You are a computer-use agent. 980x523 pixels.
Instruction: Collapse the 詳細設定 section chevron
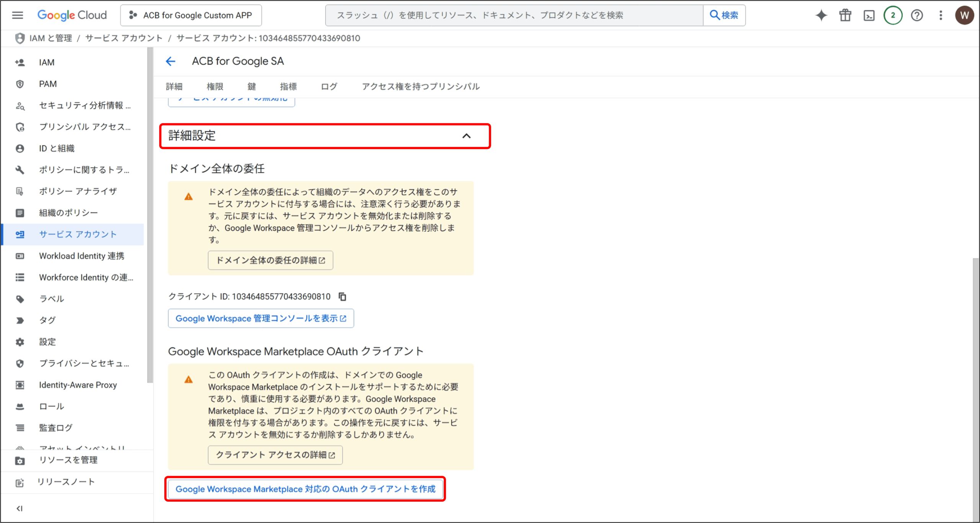pyautogui.click(x=466, y=136)
